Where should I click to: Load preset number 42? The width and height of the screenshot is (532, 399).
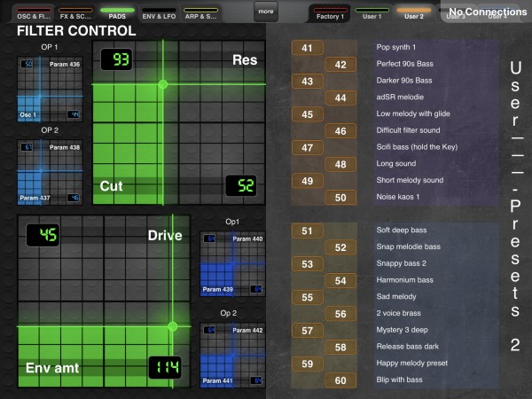340,65
